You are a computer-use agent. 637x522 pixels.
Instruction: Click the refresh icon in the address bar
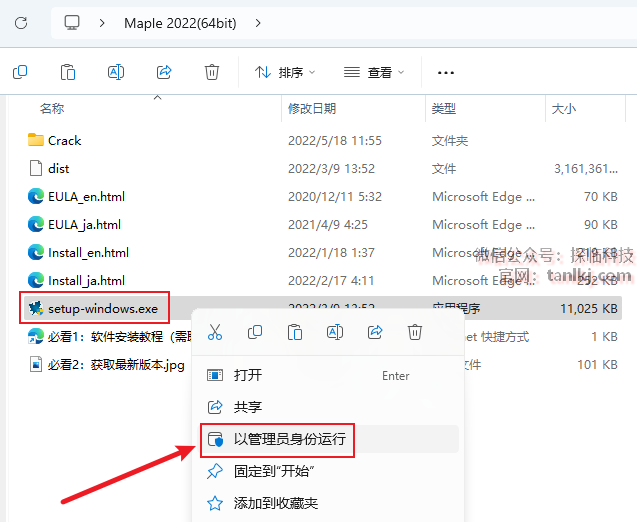(21, 23)
